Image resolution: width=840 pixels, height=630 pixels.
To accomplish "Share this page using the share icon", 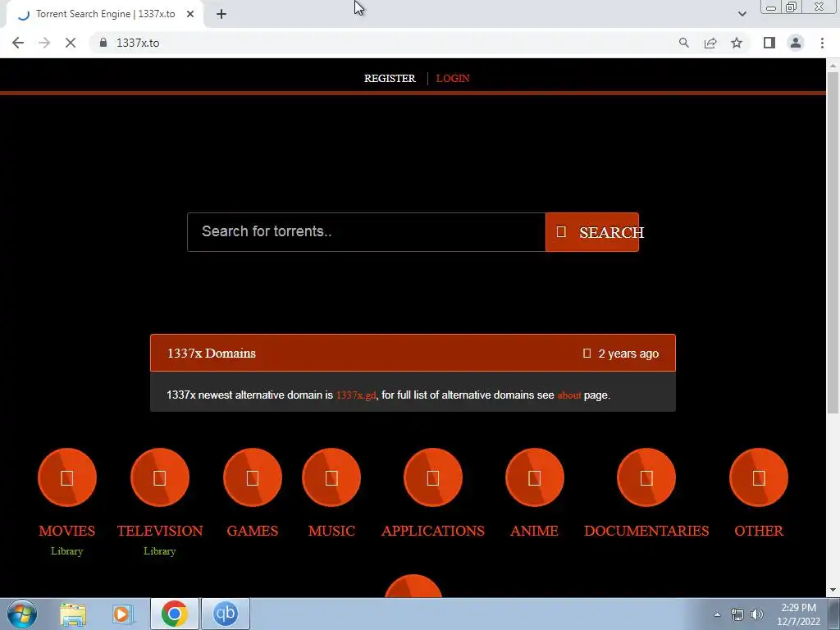I will [x=710, y=43].
